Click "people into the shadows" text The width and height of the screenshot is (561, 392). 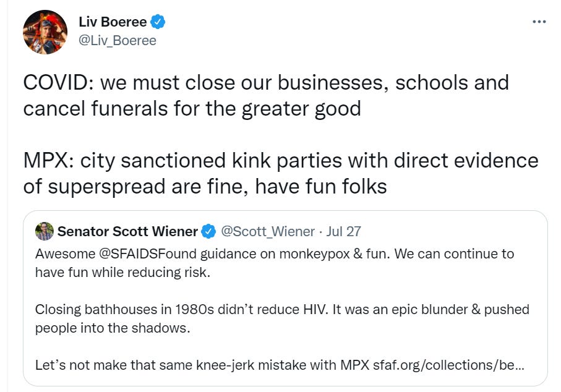(x=112, y=327)
